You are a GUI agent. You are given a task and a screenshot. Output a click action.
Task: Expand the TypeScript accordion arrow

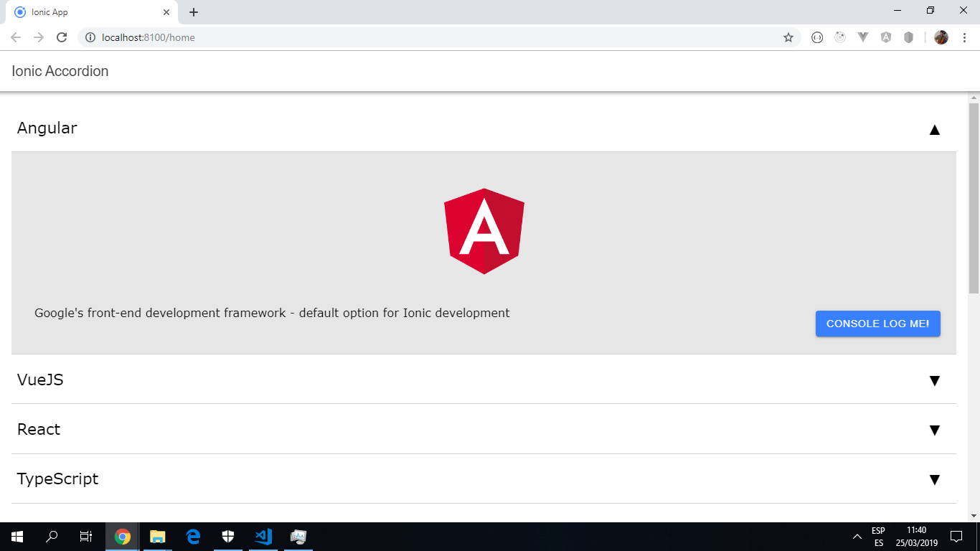[x=934, y=480]
